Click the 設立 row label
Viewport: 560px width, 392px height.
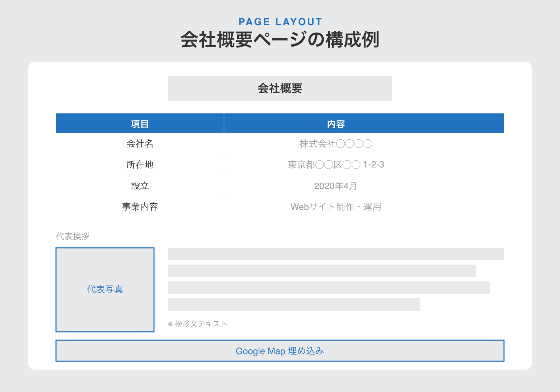pos(140,185)
